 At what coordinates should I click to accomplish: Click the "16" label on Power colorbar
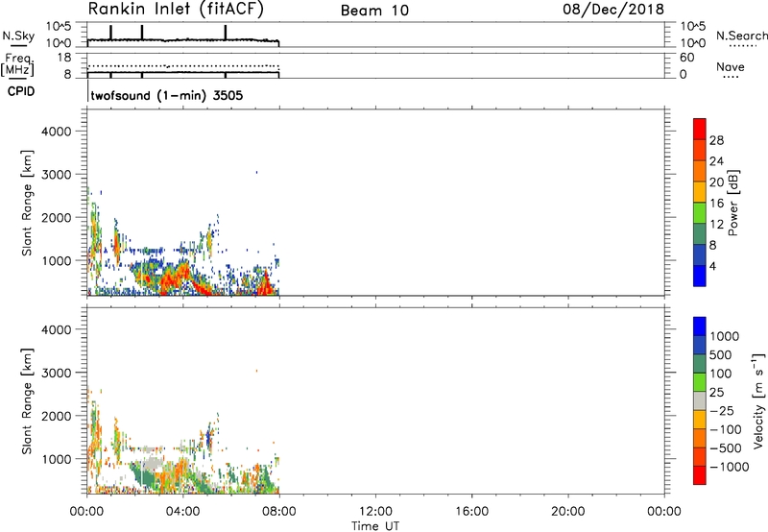(716, 204)
